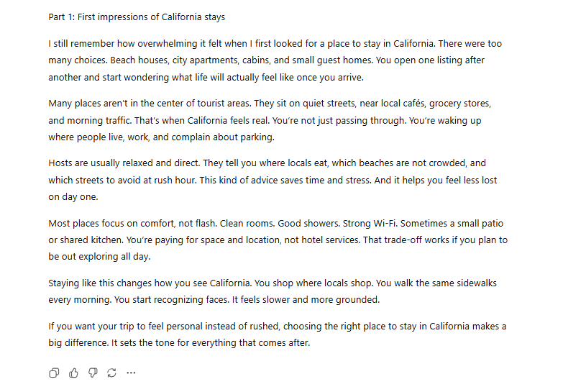Open the three-dot more options menu

point(131,373)
